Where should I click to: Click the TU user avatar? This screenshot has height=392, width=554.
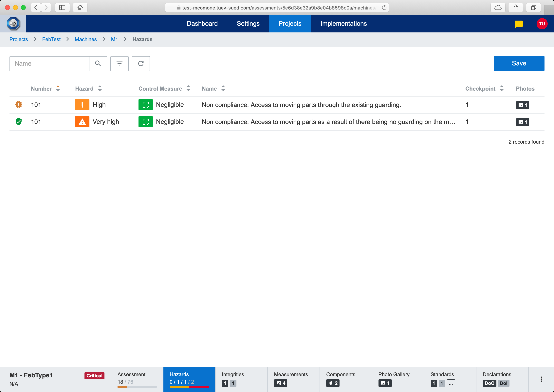coord(542,24)
